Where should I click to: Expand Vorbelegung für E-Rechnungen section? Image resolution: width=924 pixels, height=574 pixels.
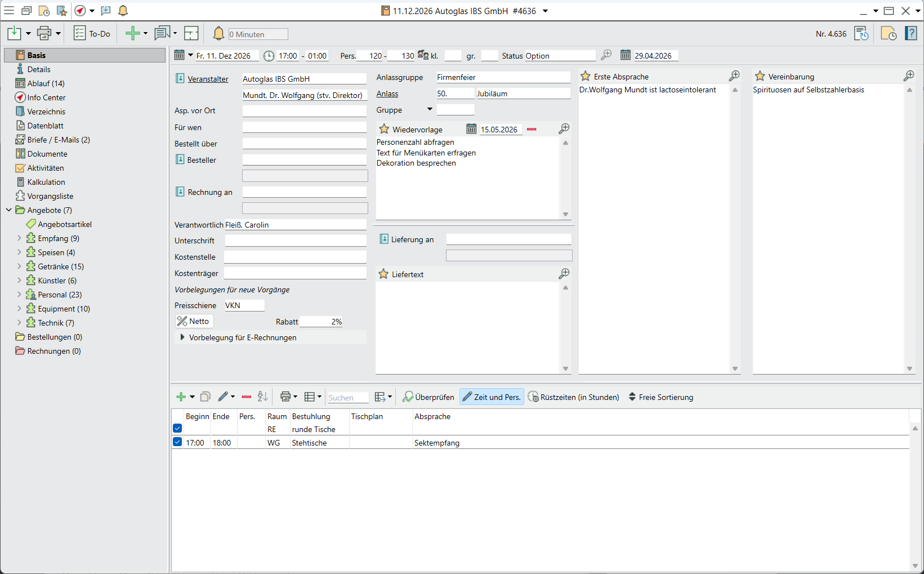182,337
